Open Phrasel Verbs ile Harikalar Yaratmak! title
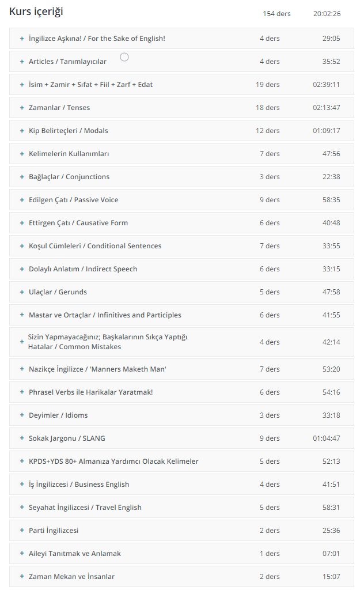 (91, 392)
